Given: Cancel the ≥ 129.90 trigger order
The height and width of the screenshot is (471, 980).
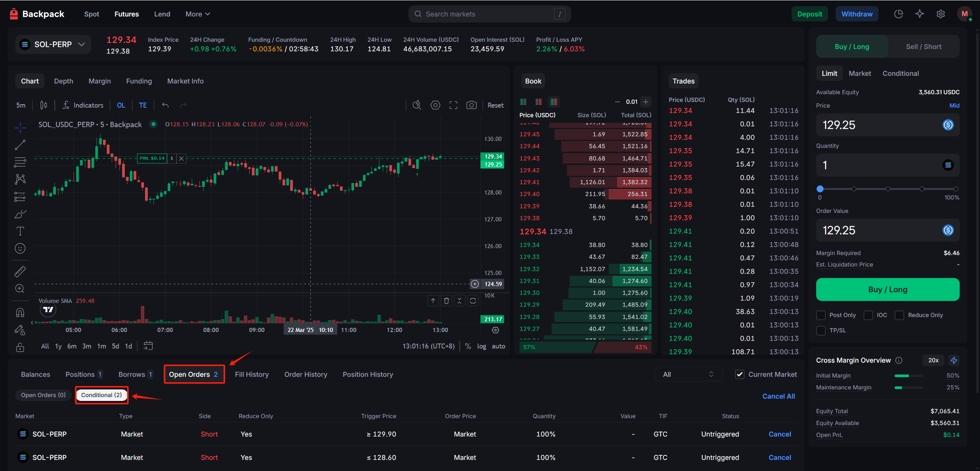Looking at the screenshot, I should tap(780, 434).
